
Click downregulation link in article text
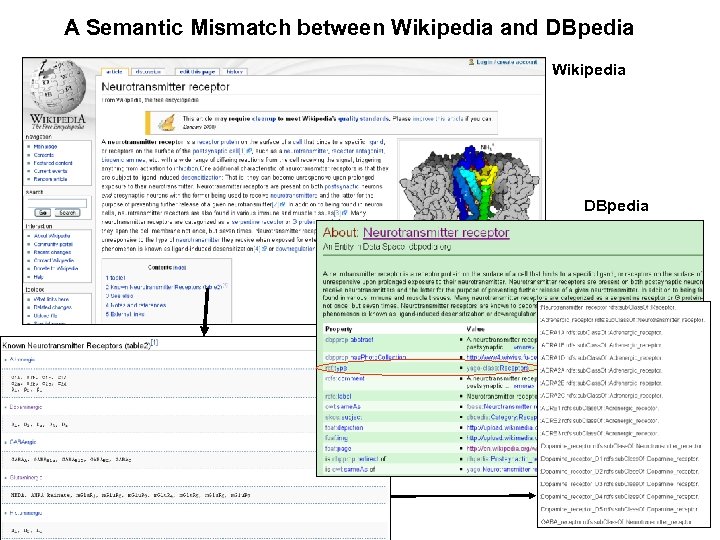(295, 248)
